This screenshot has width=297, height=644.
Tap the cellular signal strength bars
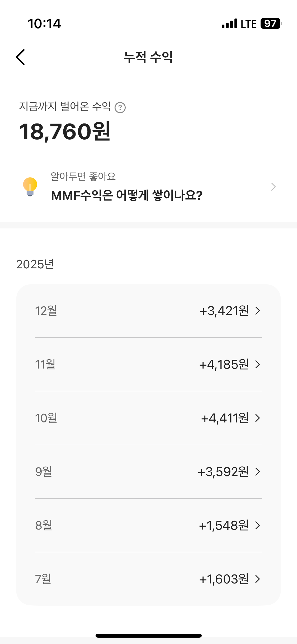pyautogui.click(x=229, y=24)
